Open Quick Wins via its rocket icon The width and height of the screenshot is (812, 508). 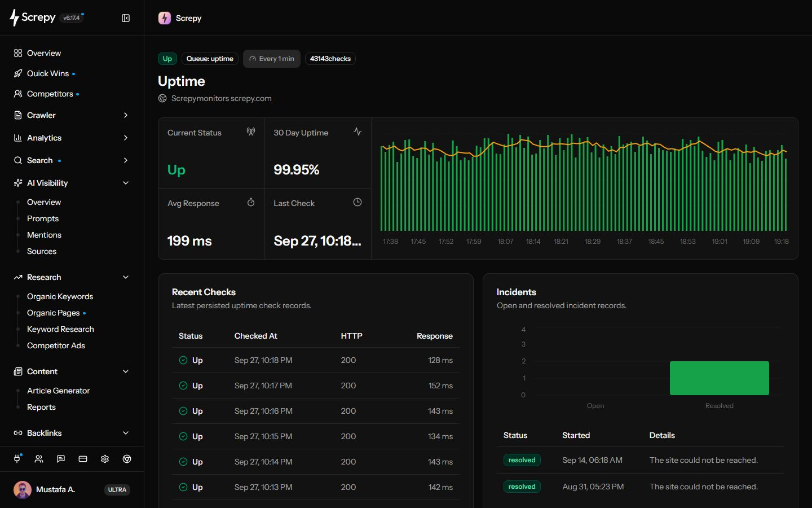[18, 73]
